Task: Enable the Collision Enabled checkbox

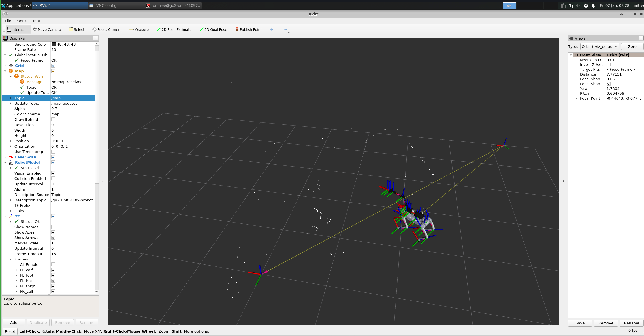Action: click(x=53, y=178)
